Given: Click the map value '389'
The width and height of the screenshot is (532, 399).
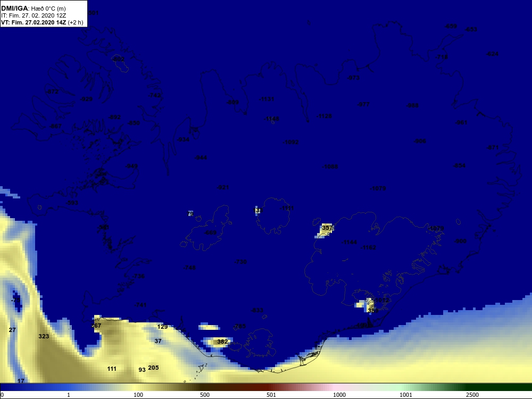Looking at the screenshot, I should [x=373, y=311].
